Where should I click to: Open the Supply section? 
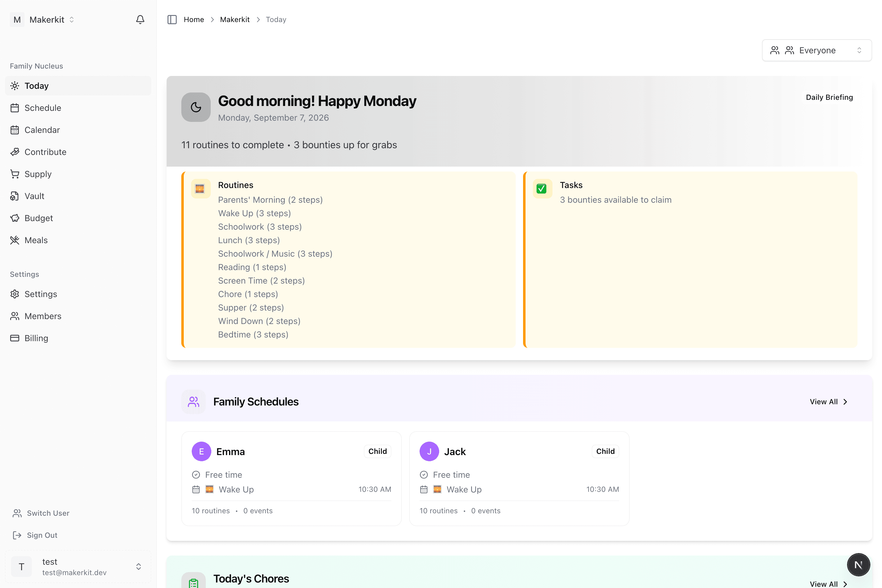click(x=78, y=174)
